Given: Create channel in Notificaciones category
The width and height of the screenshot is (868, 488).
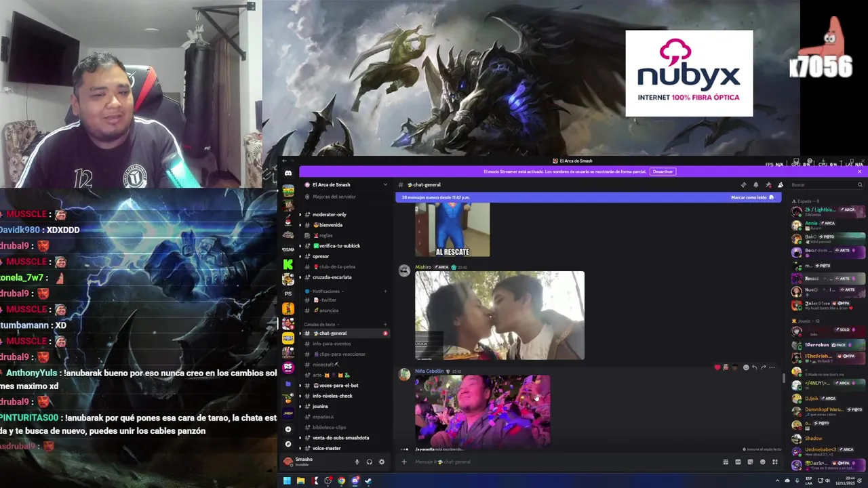Looking at the screenshot, I should pos(385,291).
